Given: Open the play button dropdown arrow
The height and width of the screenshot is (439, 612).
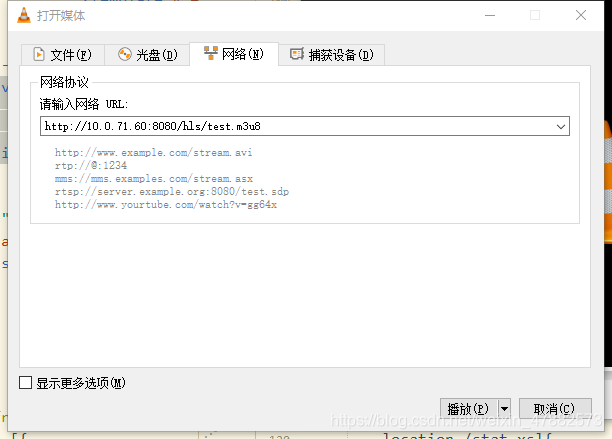Looking at the screenshot, I should coord(504,409).
